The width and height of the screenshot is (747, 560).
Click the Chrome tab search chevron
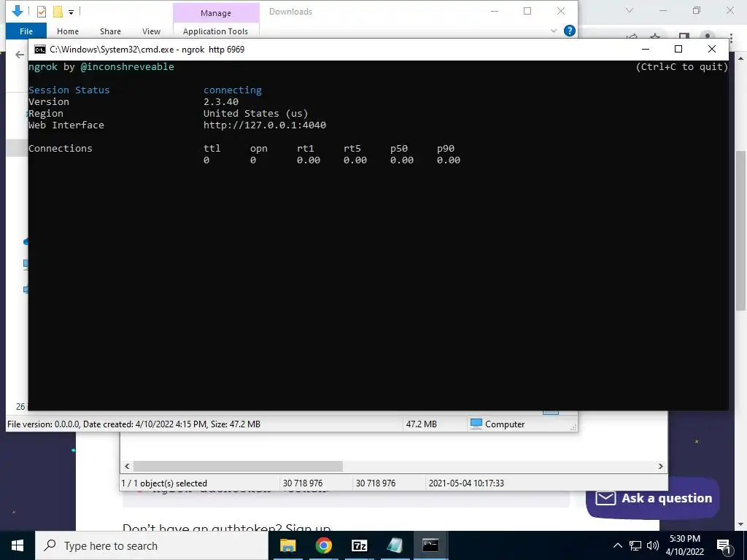pyautogui.click(x=630, y=10)
